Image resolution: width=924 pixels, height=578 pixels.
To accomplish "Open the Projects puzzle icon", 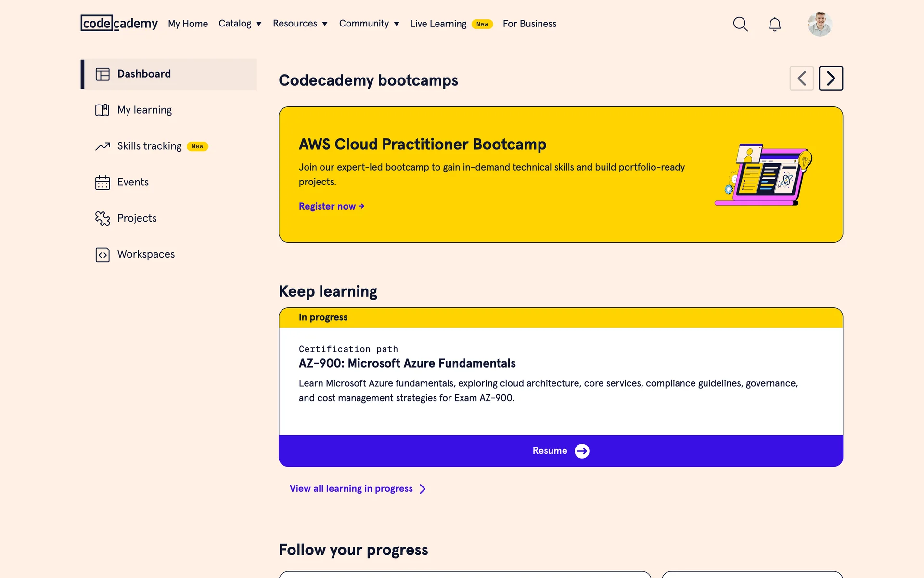I will click(x=103, y=219).
